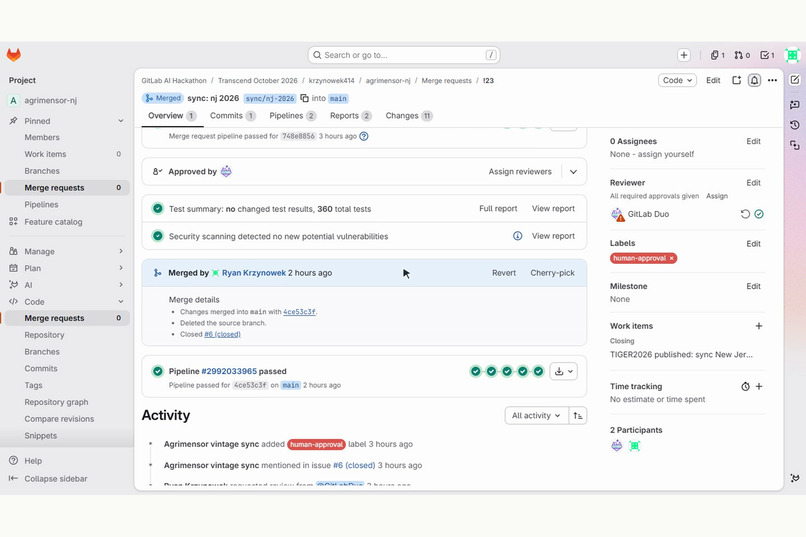806x537 pixels.
Task: Click the GitLab Duo approved check icon
Action: (x=759, y=214)
